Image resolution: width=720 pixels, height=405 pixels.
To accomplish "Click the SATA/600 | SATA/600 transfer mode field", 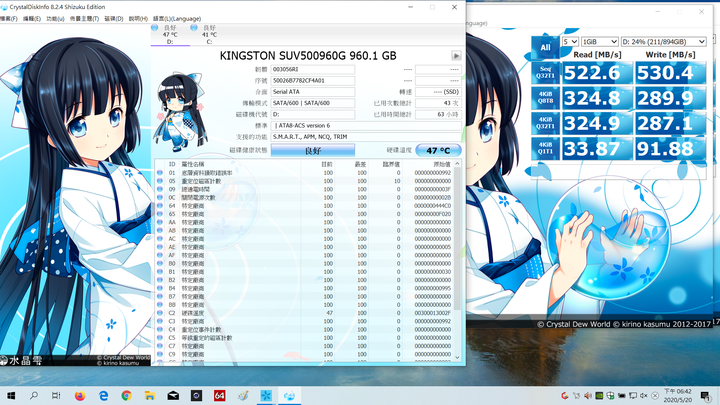I will click(x=313, y=103).
